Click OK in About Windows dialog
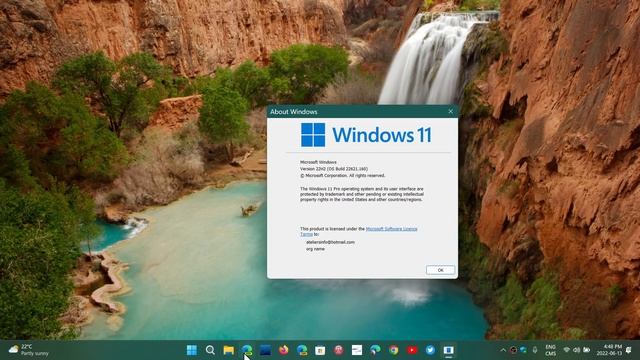This screenshot has width=640, height=360. (440, 270)
